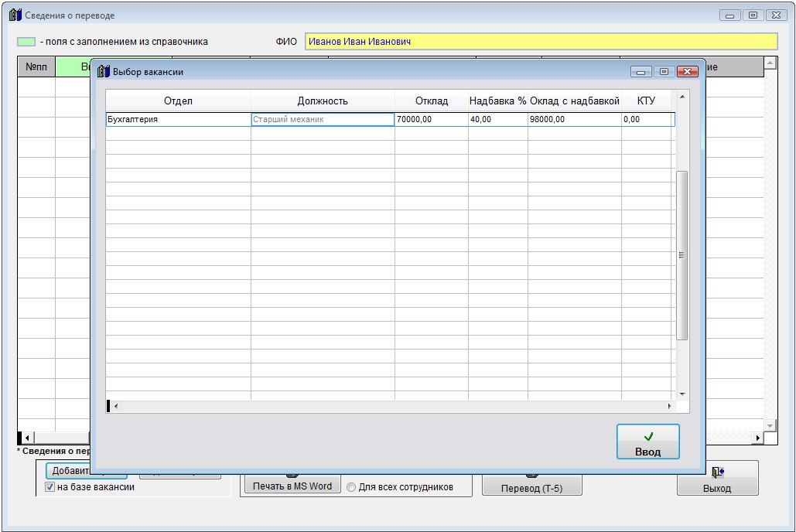Maximize the Выбор вакансии dialog
796x532 pixels.
(x=664, y=72)
